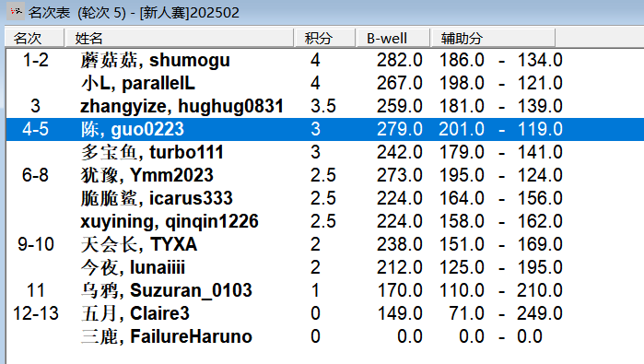Select the row for 乌鸦, Suzuran_0103

click(325, 290)
